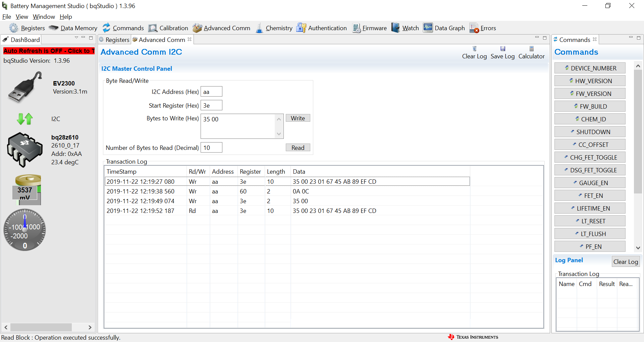Select the DashBoard tab
The image size is (644, 342).
click(x=21, y=40)
